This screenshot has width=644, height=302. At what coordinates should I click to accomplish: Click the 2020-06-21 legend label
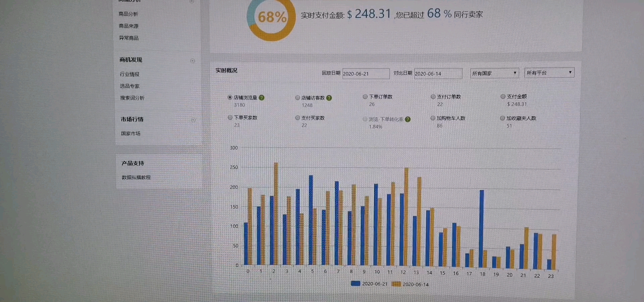coord(375,284)
